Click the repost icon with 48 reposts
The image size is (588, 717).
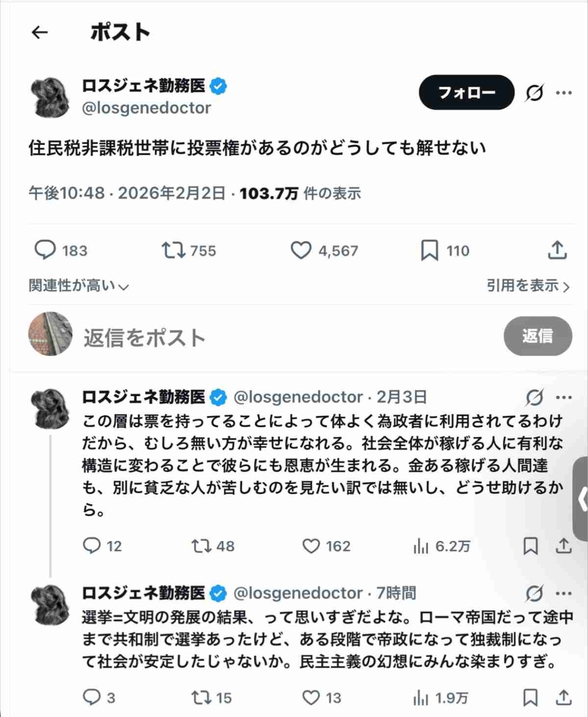[x=201, y=546]
